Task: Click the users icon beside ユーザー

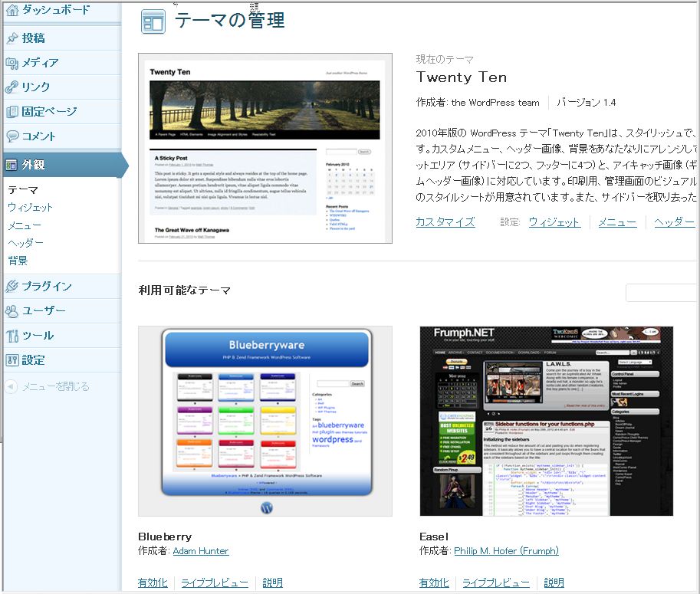Action: tap(12, 311)
